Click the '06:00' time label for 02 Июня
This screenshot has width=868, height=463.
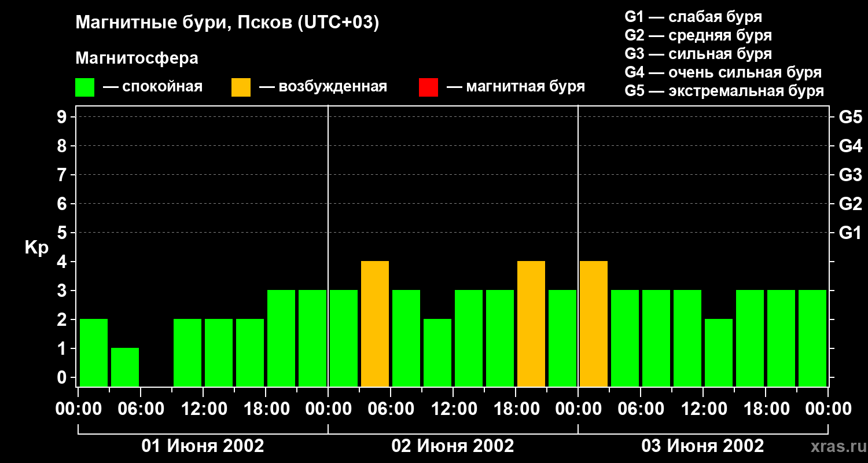coord(391,409)
